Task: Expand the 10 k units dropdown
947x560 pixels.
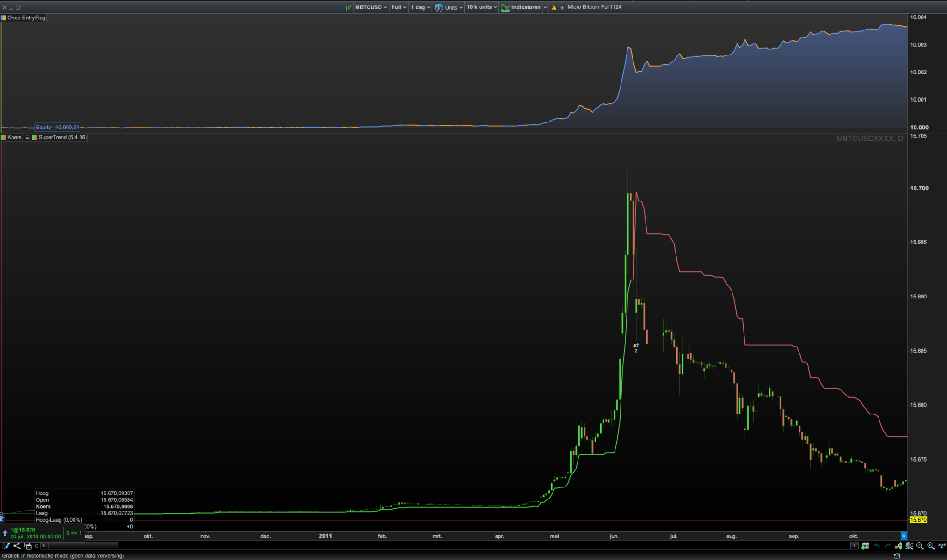Action: [481, 7]
